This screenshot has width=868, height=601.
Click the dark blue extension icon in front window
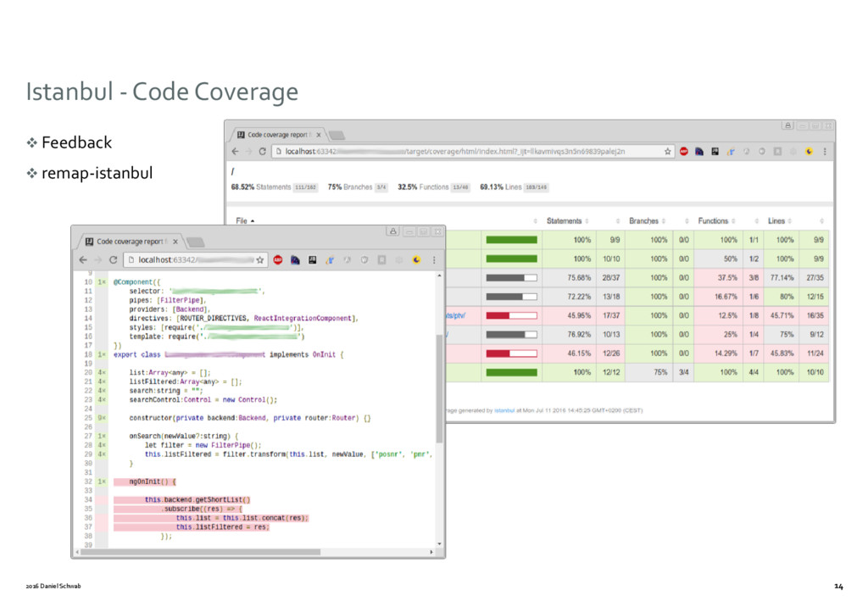coord(295,259)
